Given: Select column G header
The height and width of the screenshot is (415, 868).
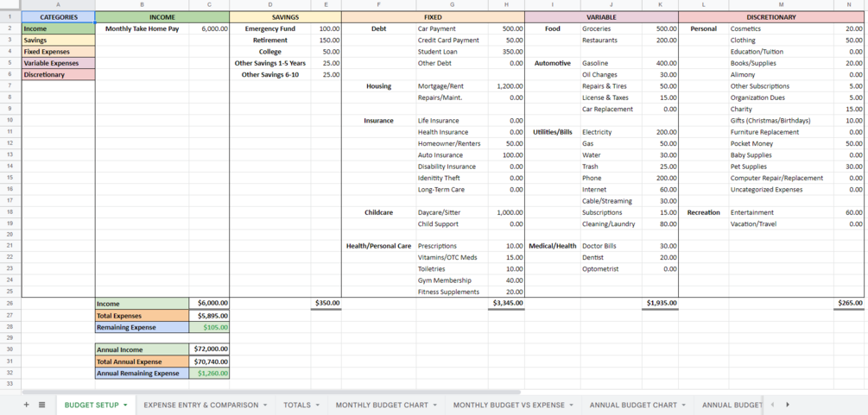Looking at the screenshot, I should [x=453, y=5].
